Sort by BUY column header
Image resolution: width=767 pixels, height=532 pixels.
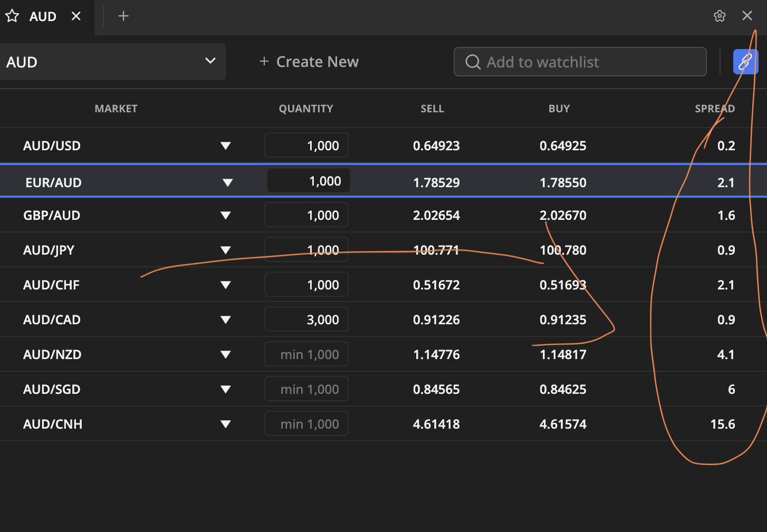coord(559,109)
